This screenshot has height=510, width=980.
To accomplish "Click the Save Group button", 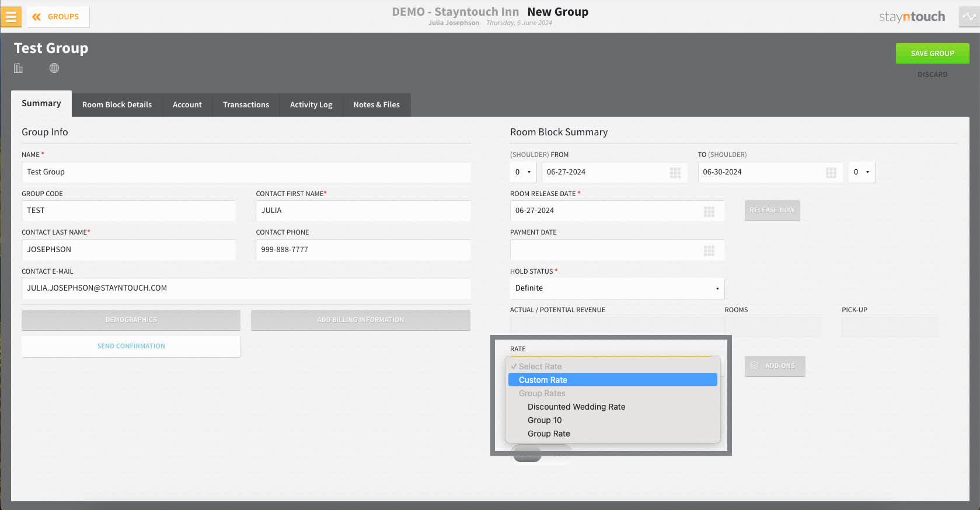I will pos(932,54).
